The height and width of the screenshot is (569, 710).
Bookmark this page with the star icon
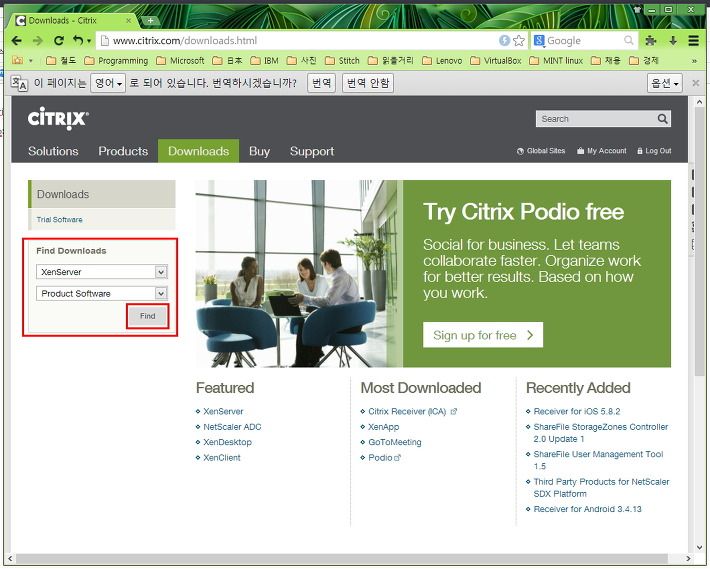click(x=519, y=41)
